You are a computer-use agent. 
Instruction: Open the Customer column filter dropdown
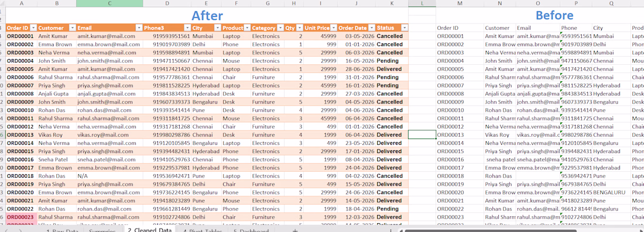[72, 28]
